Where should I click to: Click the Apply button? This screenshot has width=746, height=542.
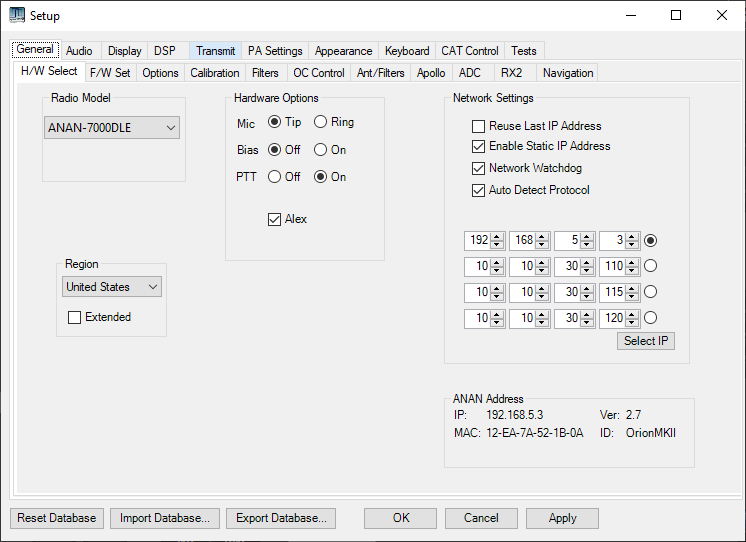click(x=562, y=518)
